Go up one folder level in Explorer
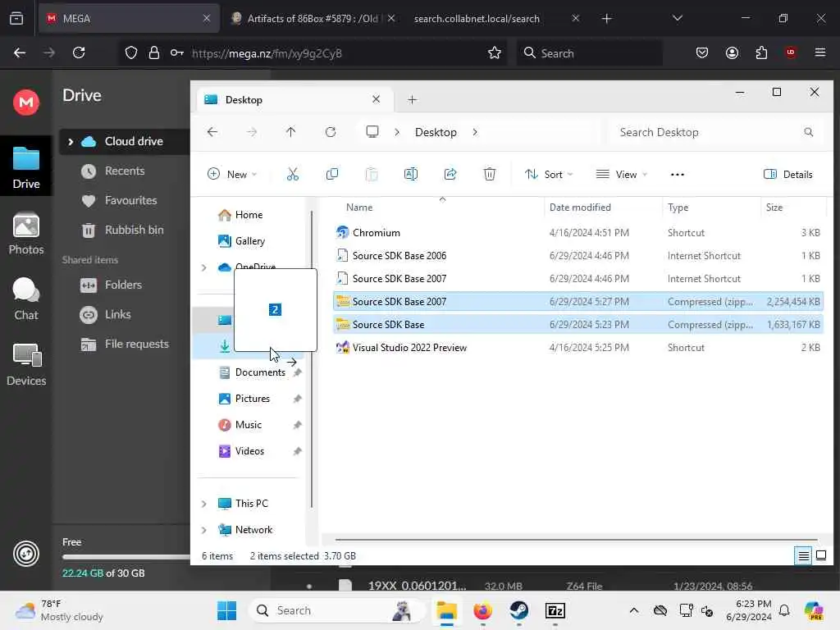The image size is (840, 630). (x=291, y=132)
